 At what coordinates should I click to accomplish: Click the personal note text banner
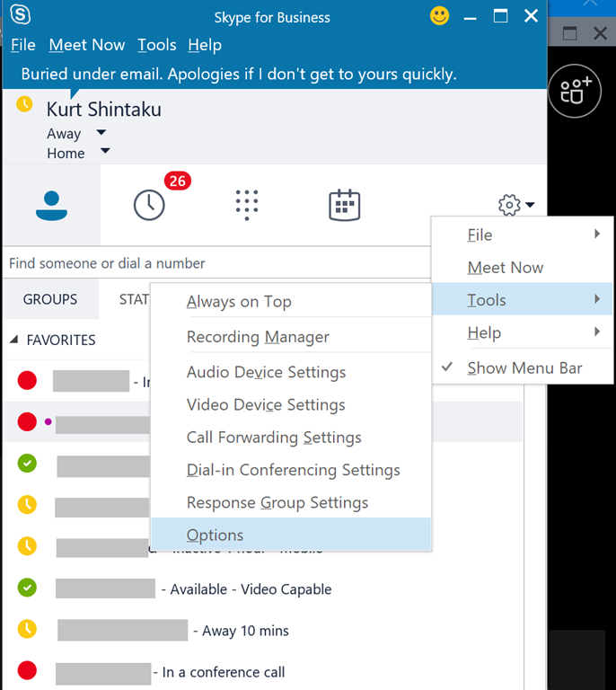click(x=239, y=74)
